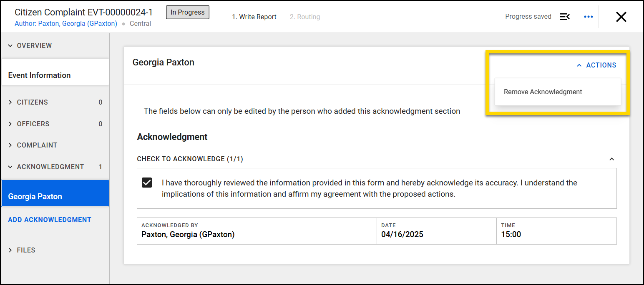Screen dimensions: 644x285
Task: Open the Event Information section
Action: [39, 75]
